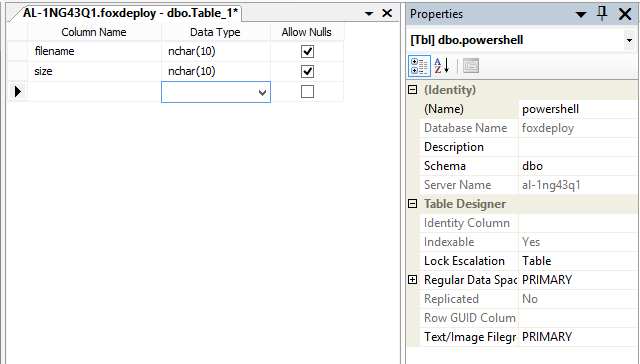640x364 pixels.
Task: Uncheck Allow Nulls for filename column
Action: (x=307, y=51)
